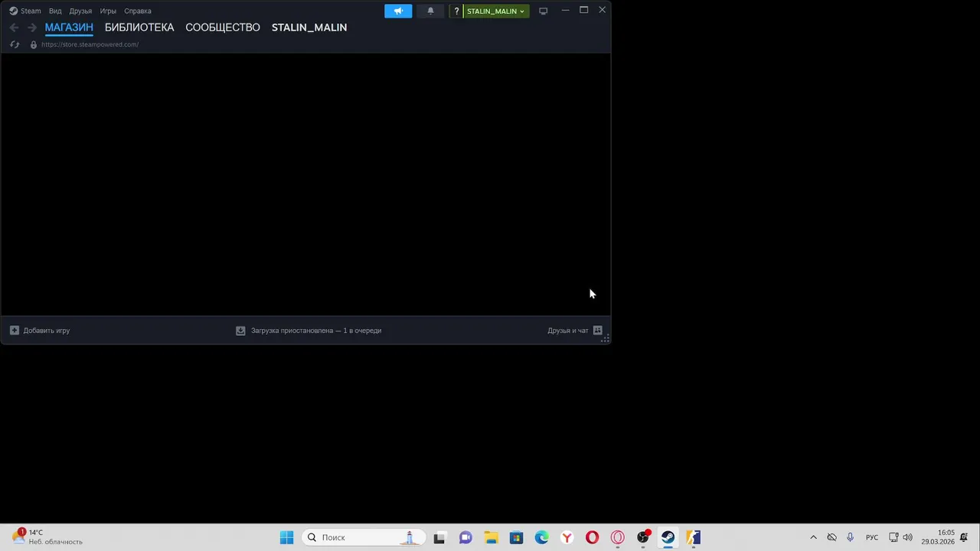
Task: Click Добавить игру button
Action: click(40, 331)
